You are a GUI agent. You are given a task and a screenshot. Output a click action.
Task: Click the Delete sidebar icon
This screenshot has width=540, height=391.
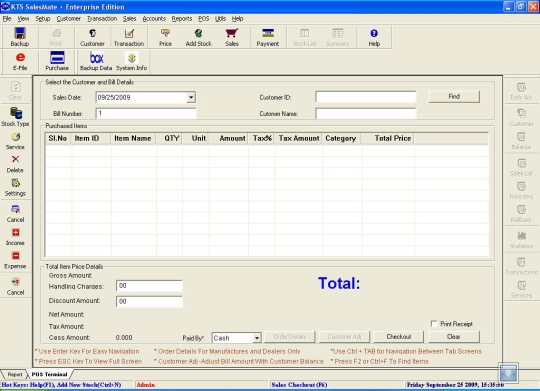(x=15, y=164)
